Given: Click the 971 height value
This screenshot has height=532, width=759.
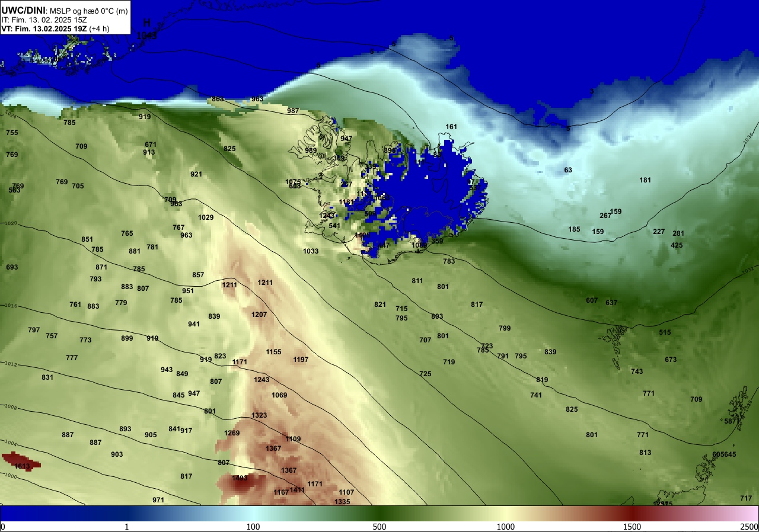Looking at the screenshot, I should pos(158,500).
